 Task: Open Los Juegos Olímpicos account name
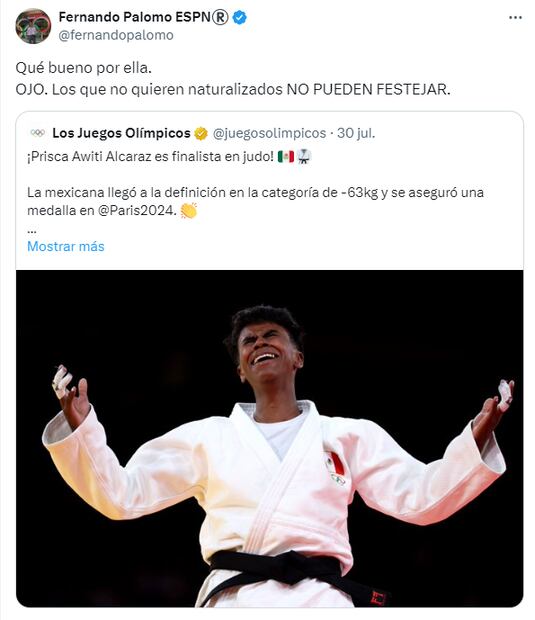(x=121, y=133)
